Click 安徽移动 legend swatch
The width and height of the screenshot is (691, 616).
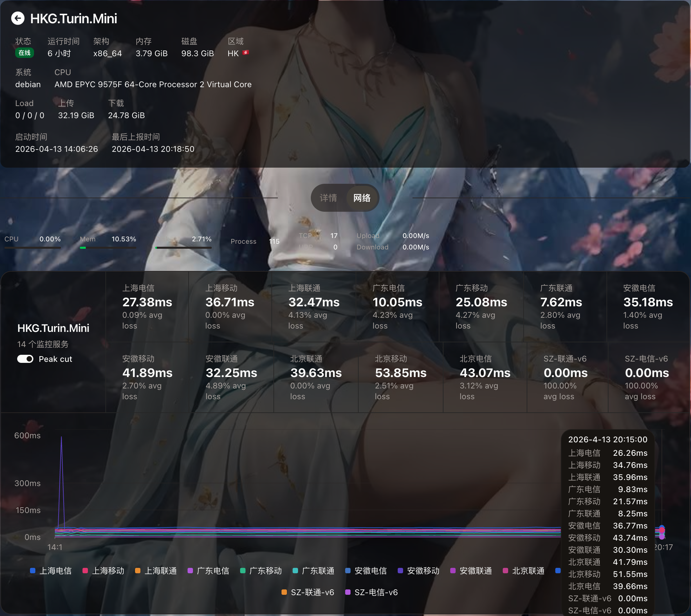point(400,571)
